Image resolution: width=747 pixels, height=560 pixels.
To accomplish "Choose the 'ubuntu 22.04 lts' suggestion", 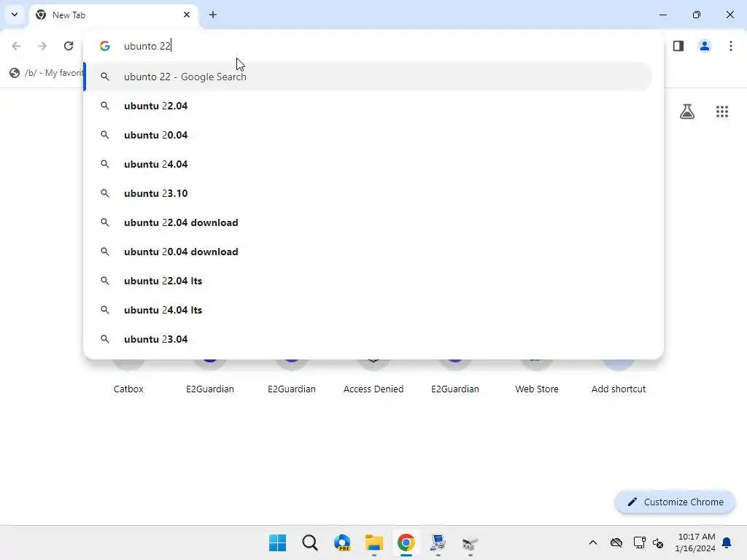I will [x=368, y=281].
